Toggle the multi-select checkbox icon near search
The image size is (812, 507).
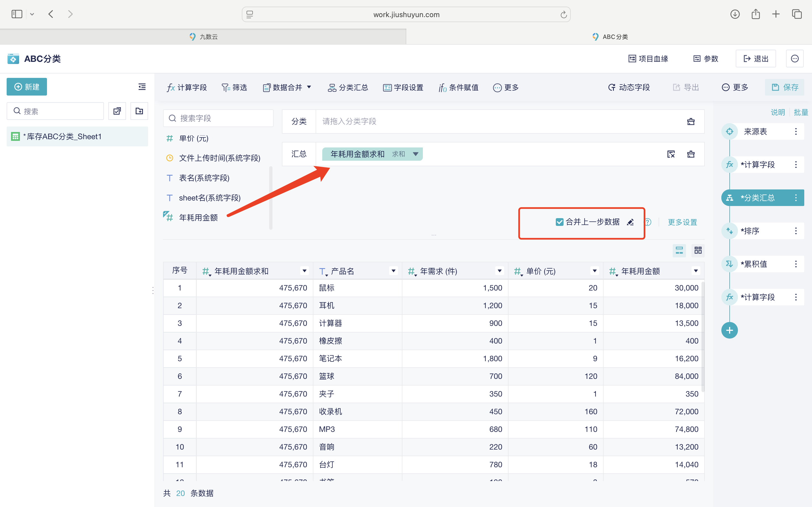(117, 111)
